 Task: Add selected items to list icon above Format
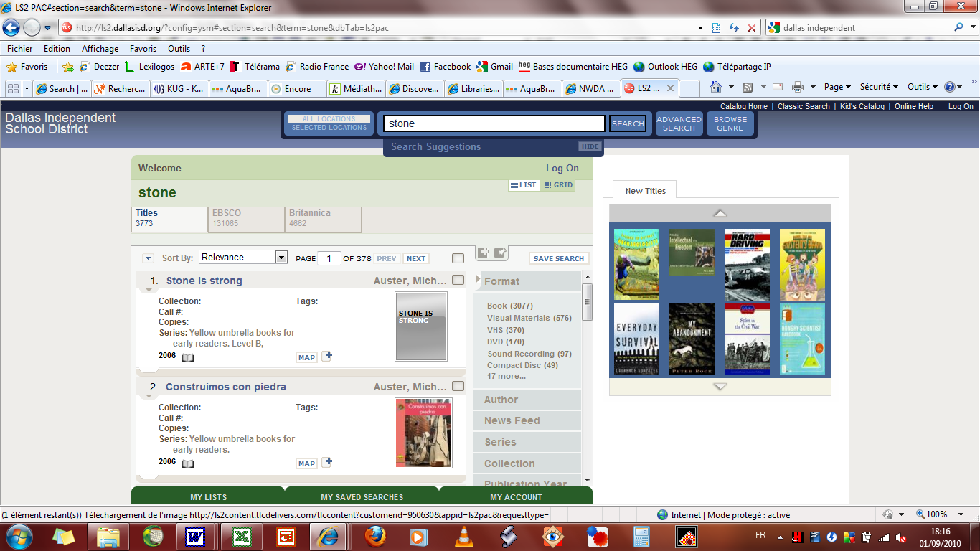coord(483,253)
